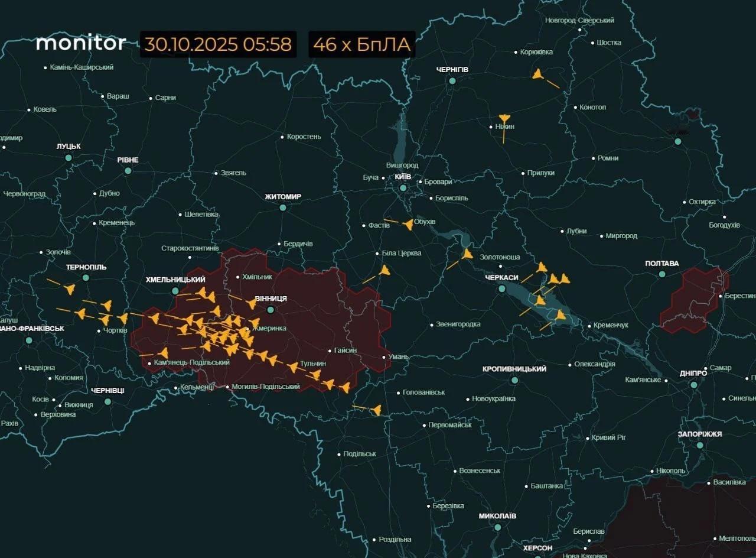Image resolution: width=756 pixels, height=558 pixels.
Task: Click the drone icon left of Золотоноша
Action: click(468, 254)
